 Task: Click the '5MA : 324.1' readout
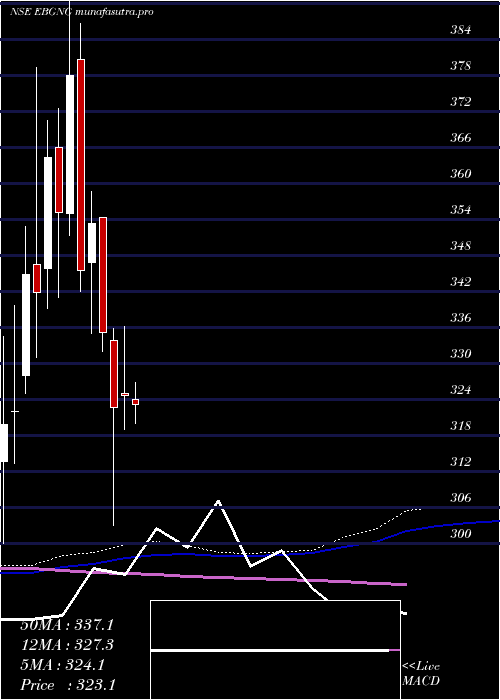click(63, 665)
